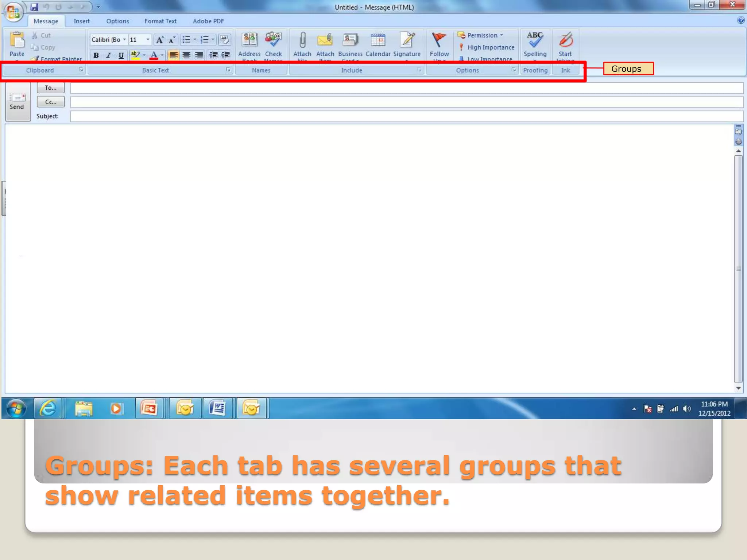Screen dimensions: 747x560
Task: Click into the Subject field
Action: (x=407, y=116)
